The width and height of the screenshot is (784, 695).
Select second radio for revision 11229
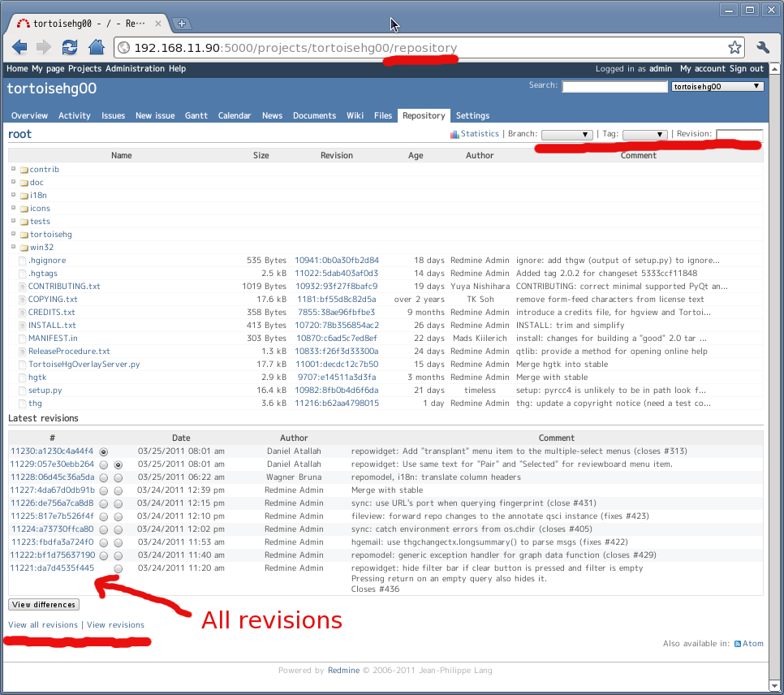[x=118, y=465]
